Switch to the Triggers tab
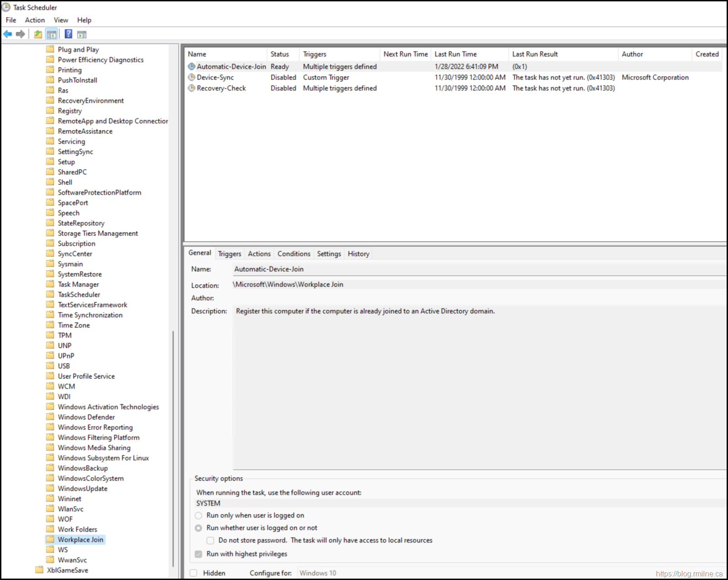 (229, 254)
